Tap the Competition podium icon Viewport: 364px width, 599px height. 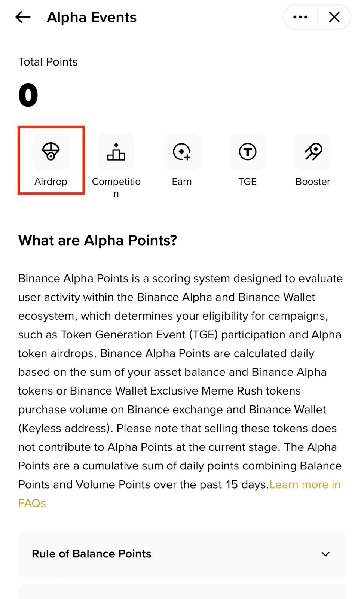(116, 152)
